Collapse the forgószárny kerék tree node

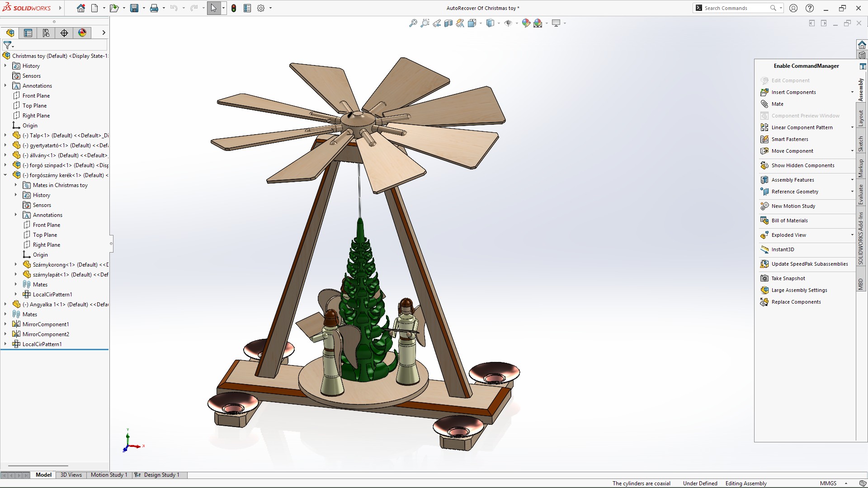pyautogui.click(x=5, y=175)
